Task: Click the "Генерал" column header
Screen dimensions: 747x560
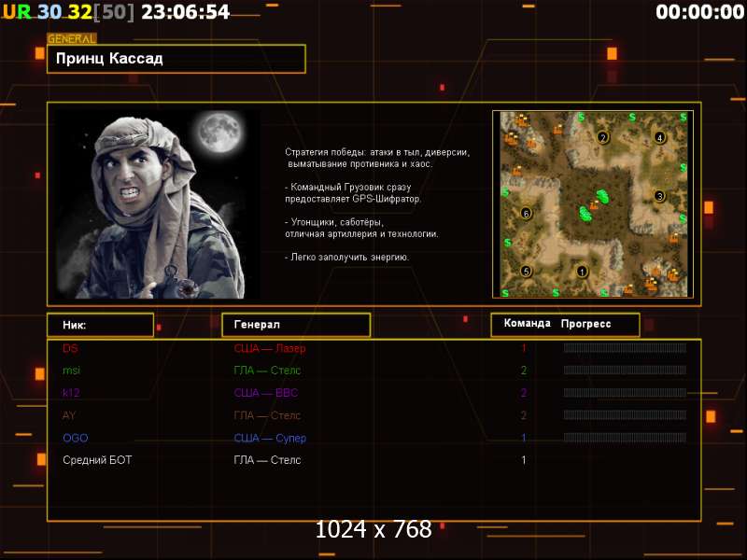Action: click(296, 325)
